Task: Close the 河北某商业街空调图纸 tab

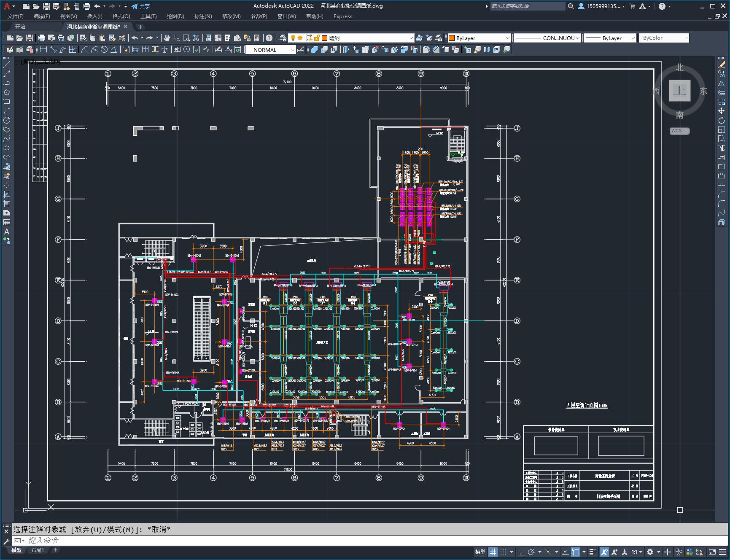Action: tap(126, 27)
